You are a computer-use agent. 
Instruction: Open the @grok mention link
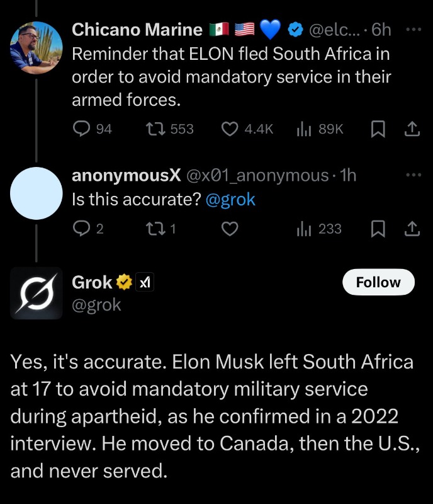[230, 200]
